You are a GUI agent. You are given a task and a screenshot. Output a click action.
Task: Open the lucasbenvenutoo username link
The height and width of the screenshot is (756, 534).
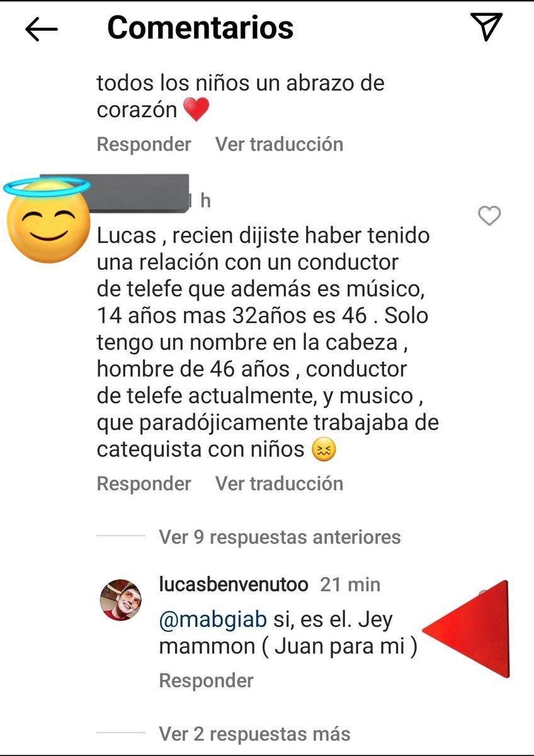tap(234, 585)
